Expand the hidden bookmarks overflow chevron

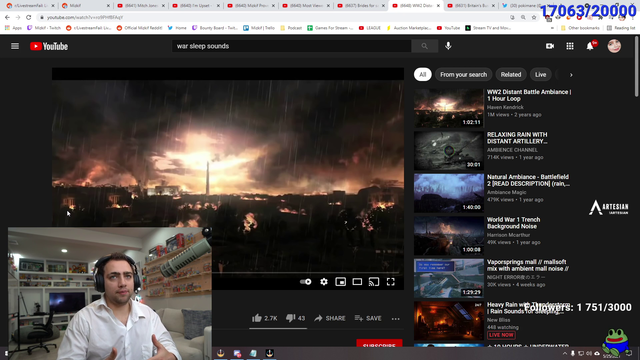pos(552,28)
